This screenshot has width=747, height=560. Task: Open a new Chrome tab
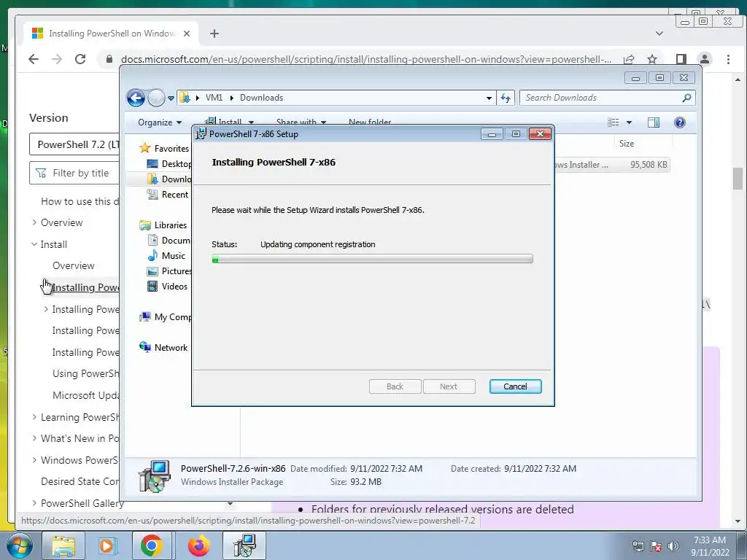[x=214, y=34]
